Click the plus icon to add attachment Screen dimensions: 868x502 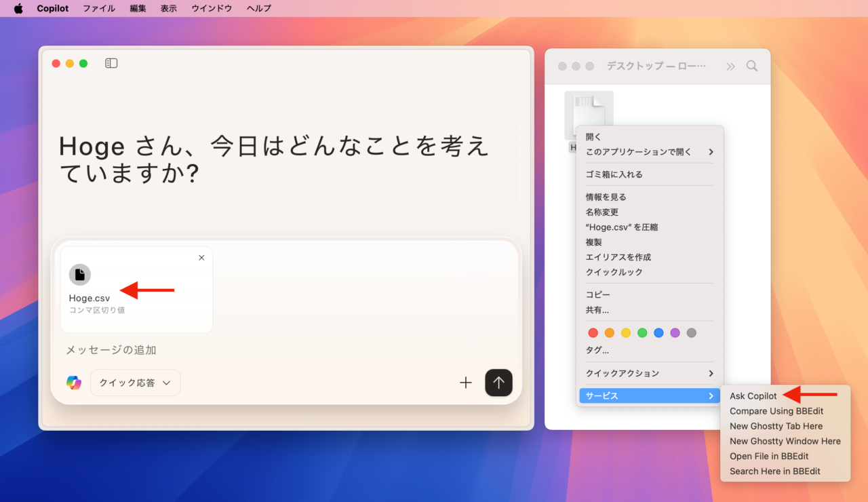(466, 383)
